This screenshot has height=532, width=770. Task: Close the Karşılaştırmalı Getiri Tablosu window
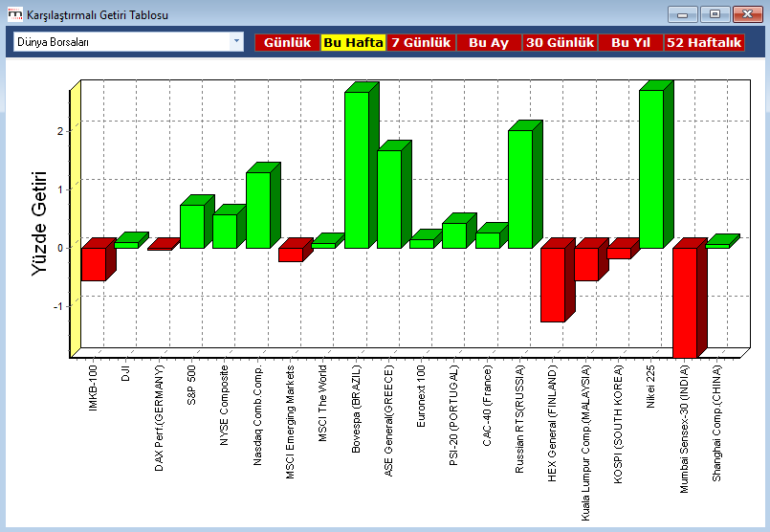pyautogui.click(x=747, y=14)
